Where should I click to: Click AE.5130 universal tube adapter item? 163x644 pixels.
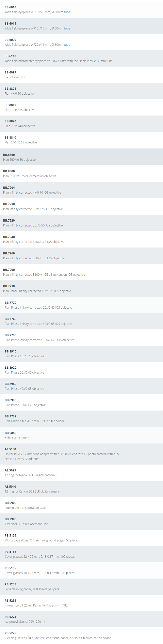tap(81, 454)
